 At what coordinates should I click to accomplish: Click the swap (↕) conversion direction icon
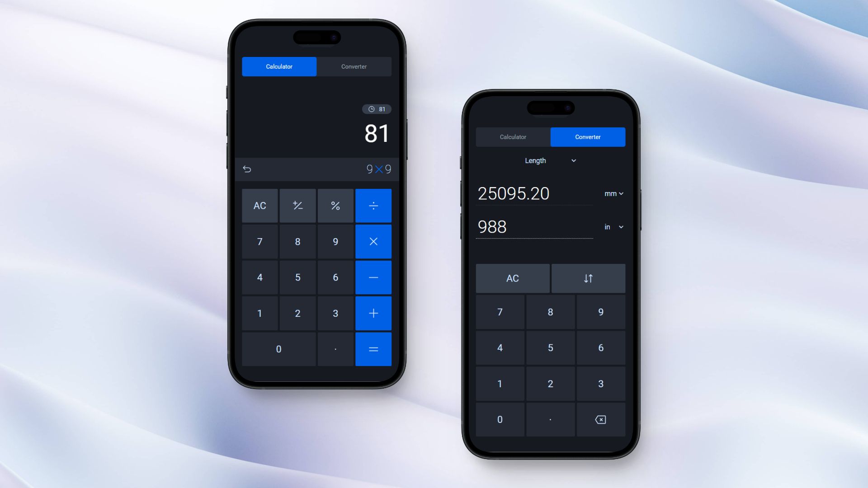(x=589, y=278)
